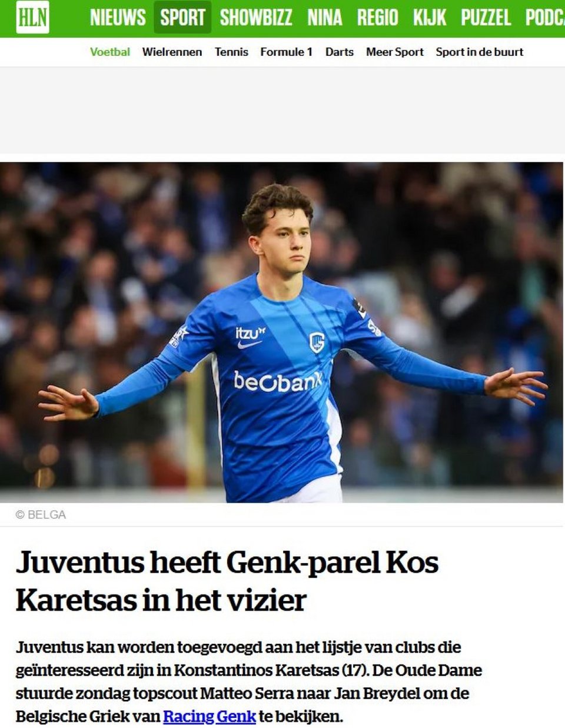Viewport: 565px width, 728px height.
Task: Click the Juventus Karetsas headline
Action: coord(227,581)
